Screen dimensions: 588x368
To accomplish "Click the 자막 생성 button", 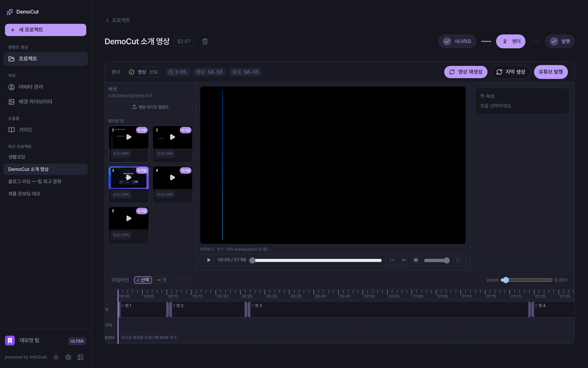I will (511, 72).
